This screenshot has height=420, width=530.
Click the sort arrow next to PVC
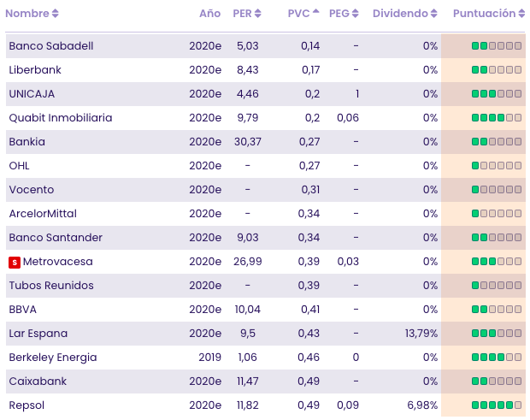[x=316, y=13]
